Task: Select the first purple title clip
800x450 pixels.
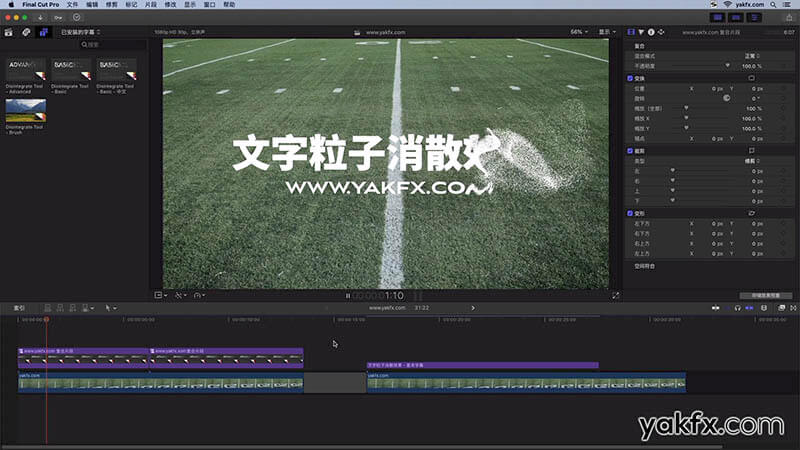Action: click(83, 358)
